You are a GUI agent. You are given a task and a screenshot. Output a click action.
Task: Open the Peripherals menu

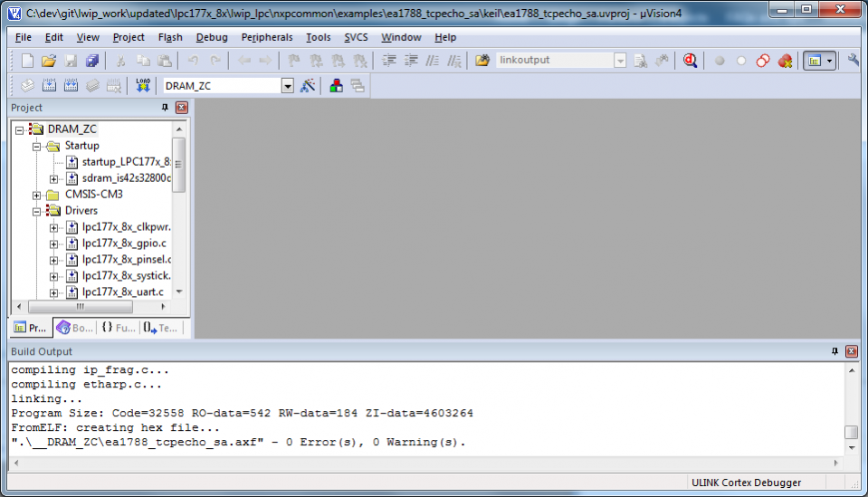coord(267,37)
